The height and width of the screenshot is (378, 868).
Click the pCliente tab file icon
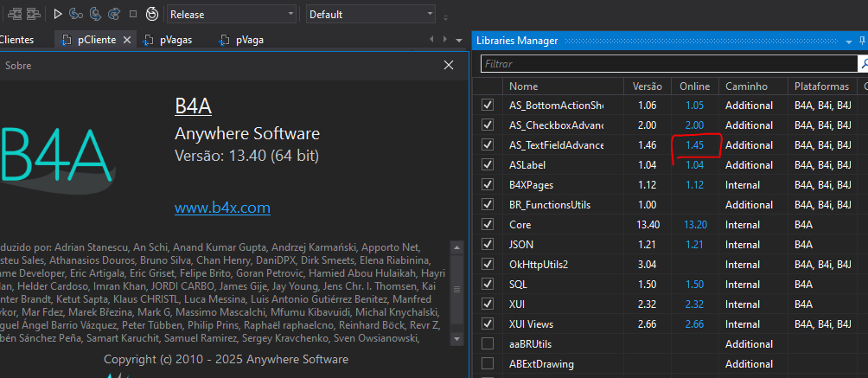[x=67, y=40]
